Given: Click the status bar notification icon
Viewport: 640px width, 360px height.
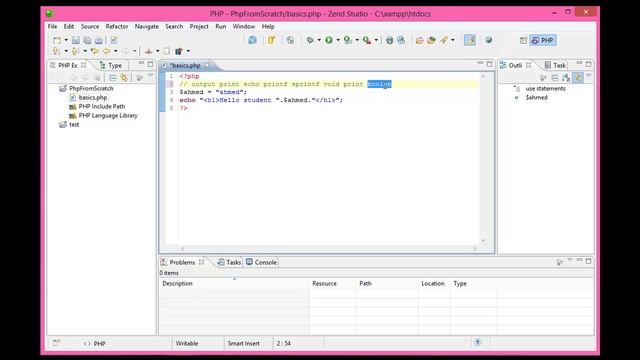Looking at the screenshot, I should [478, 342].
